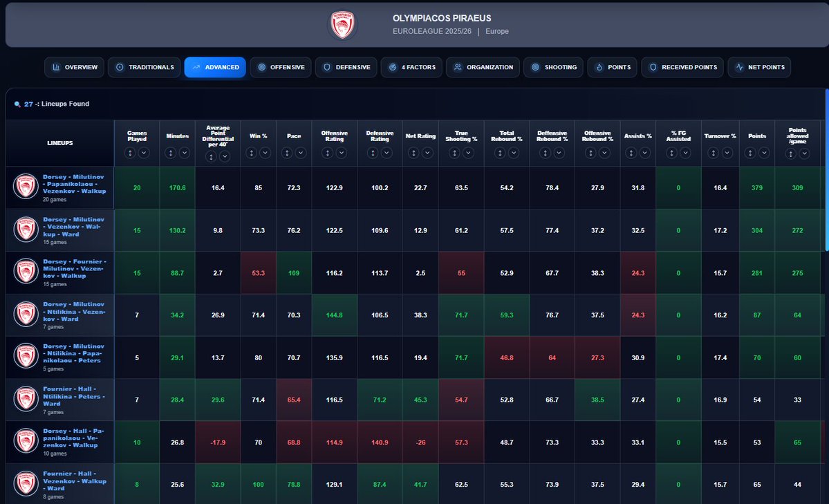
Task: Sort by Defensive Rating
Action: 373,153
